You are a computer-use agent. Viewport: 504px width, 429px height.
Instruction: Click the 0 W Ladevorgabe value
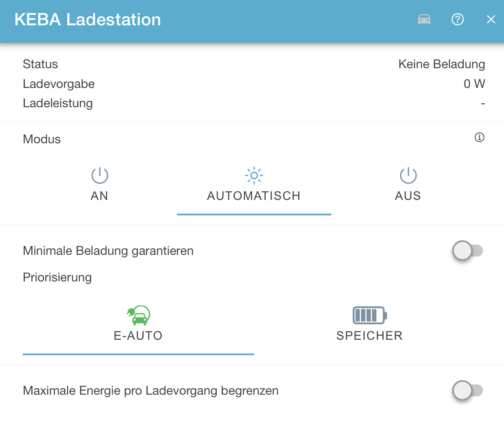[474, 84]
